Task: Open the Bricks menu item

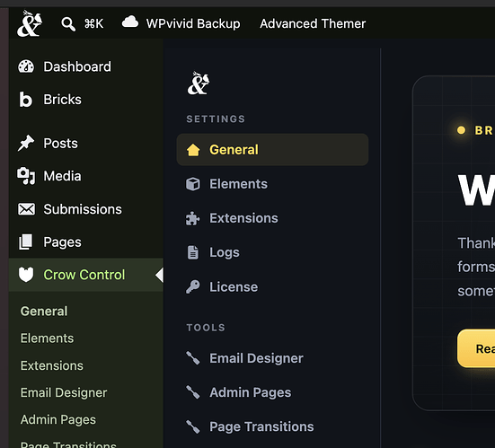Action: (x=63, y=100)
